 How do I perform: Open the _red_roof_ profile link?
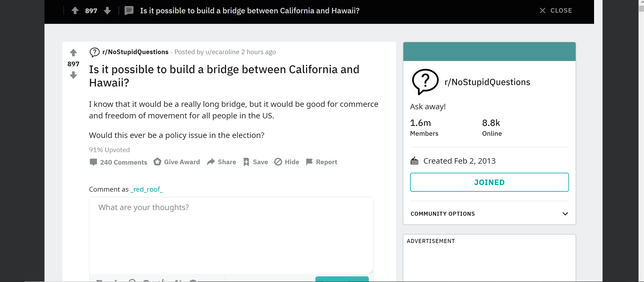point(147,189)
